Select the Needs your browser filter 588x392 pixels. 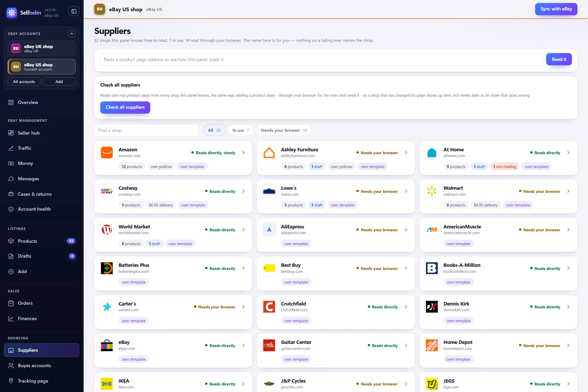(284, 130)
